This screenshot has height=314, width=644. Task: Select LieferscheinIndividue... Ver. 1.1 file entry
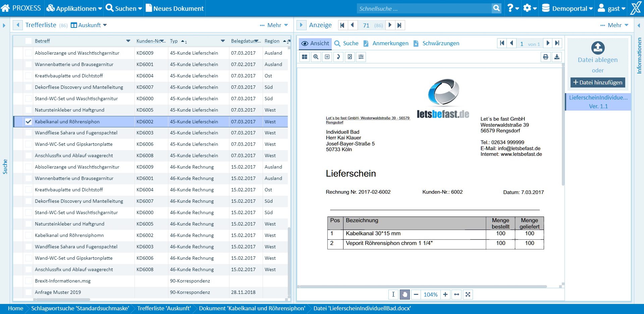pos(598,102)
